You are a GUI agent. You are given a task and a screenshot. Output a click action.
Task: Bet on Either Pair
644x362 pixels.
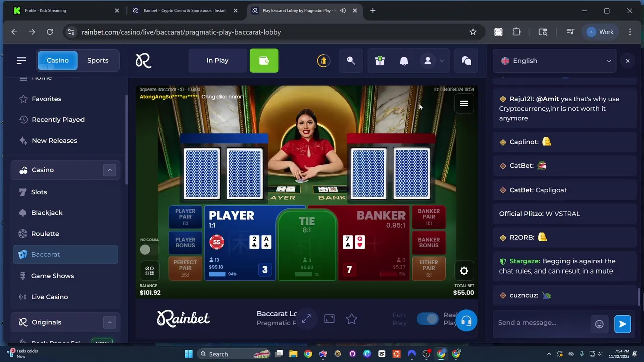coord(429,268)
